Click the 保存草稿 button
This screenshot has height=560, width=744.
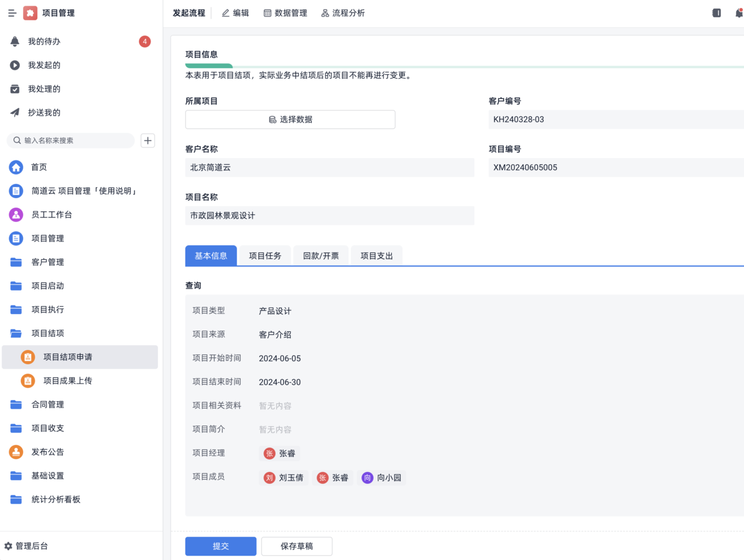pos(296,546)
